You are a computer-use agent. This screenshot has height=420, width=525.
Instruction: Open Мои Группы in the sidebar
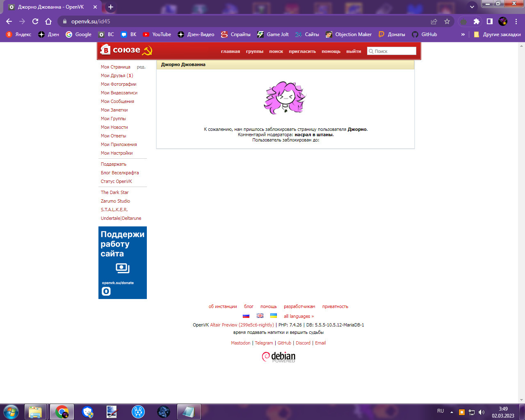[x=114, y=119]
